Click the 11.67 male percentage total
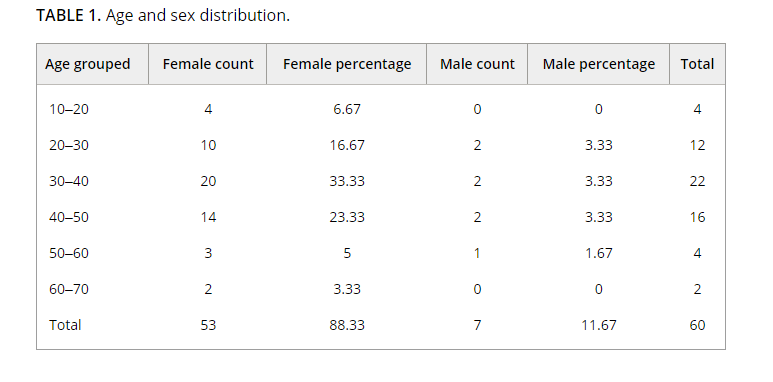This screenshot has height=382, width=773. pyautogui.click(x=598, y=325)
